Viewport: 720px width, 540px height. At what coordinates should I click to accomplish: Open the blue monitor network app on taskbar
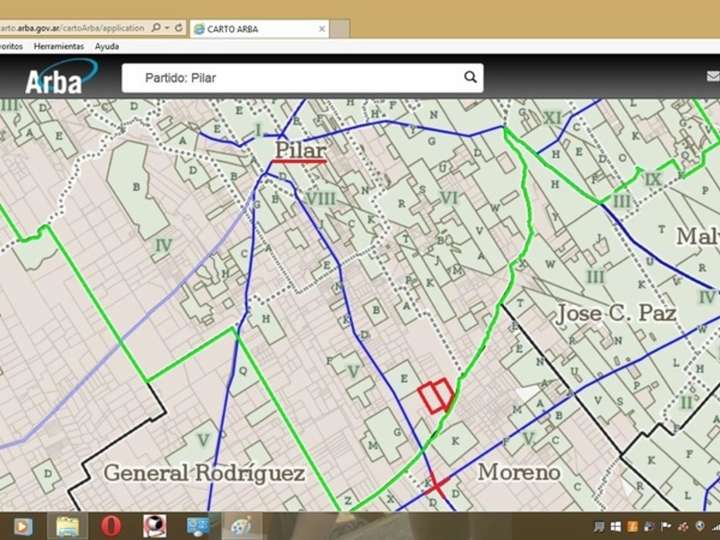click(x=198, y=526)
